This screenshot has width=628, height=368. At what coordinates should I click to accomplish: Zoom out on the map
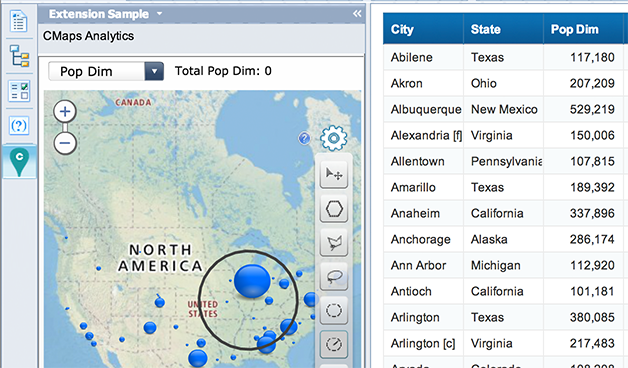click(65, 143)
